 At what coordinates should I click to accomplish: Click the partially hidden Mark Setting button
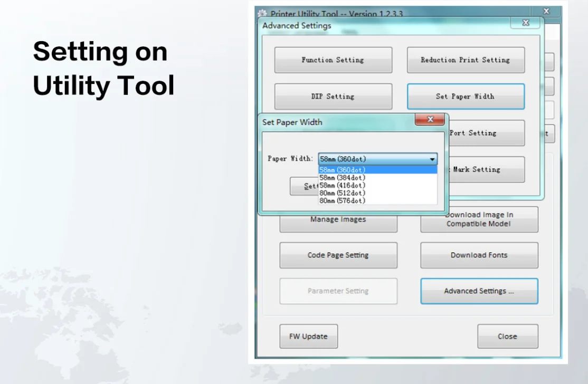pos(486,170)
